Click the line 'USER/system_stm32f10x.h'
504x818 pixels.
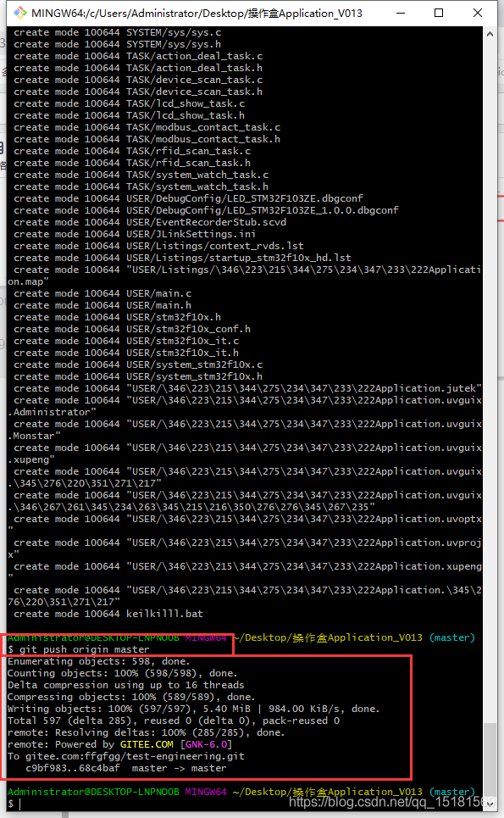pos(138,376)
